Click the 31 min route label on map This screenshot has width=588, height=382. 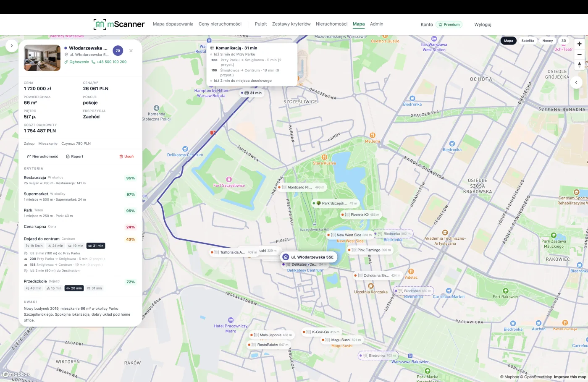(x=252, y=93)
